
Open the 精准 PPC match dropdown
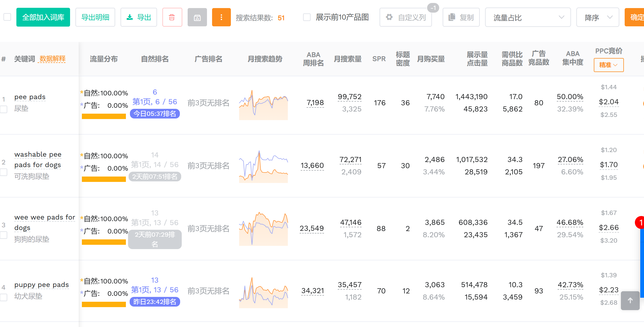(x=608, y=65)
